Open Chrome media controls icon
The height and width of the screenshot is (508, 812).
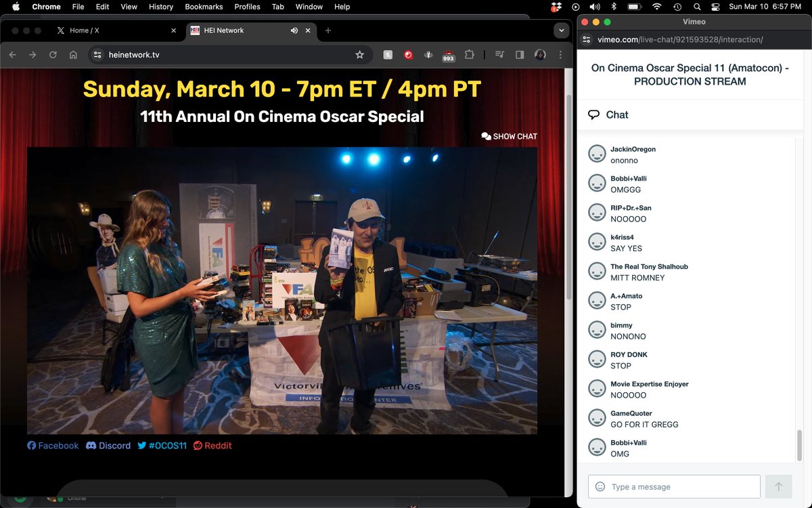(499, 55)
